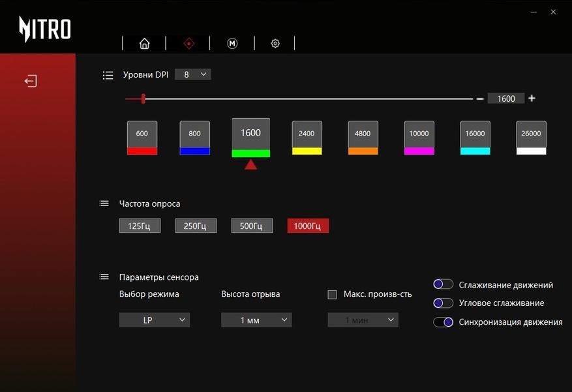Image resolution: width=572 pixels, height=392 pixels.
Task: Click cyan color swatch under 16000
Action: point(475,151)
